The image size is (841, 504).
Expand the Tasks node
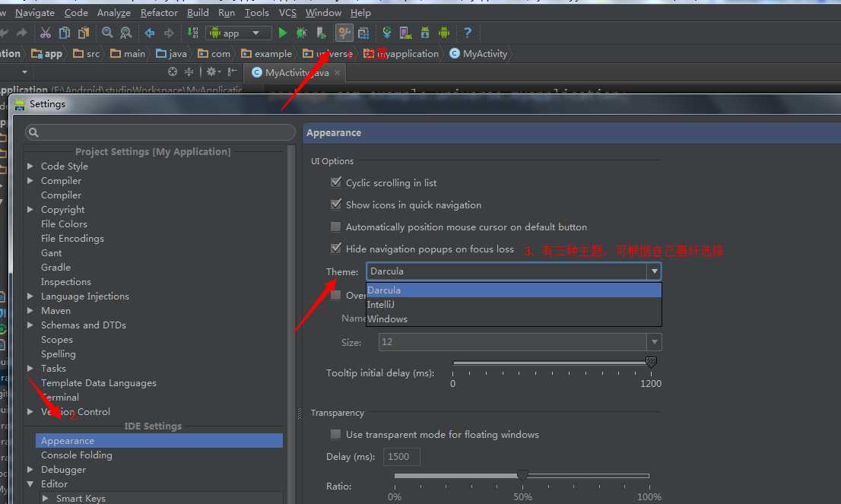(x=30, y=369)
